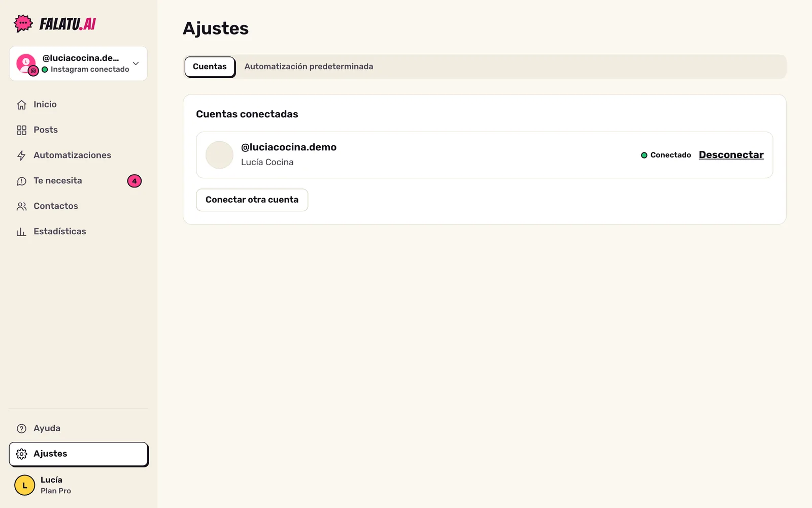The image size is (812, 508).
Task: Click the @luciacocina.demo profile picture placeholder
Action: click(x=219, y=155)
